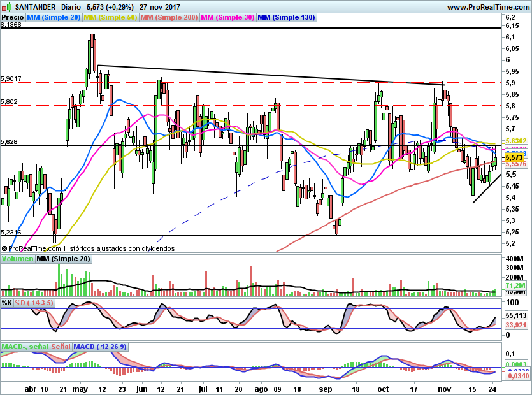Image resolution: width=532 pixels, height=395 pixels.
Task: Open the www.ProRealTime.com link
Action: (x=489, y=7)
